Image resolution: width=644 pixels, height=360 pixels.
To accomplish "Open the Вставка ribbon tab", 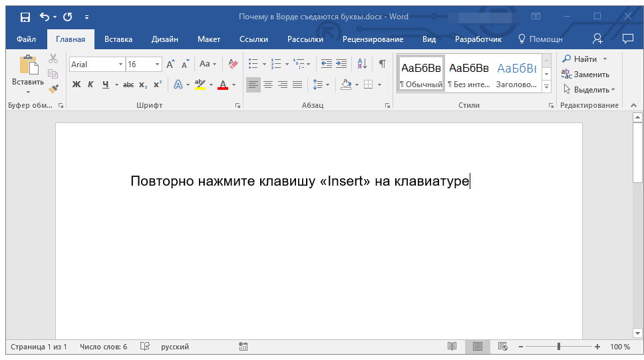I will tap(118, 39).
